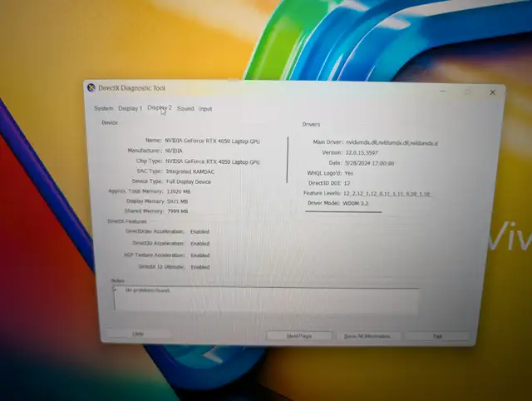Click the DirectDraw Acceleration 'Enabled' value
The height and width of the screenshot is (401, 532).
click(199, 231)
